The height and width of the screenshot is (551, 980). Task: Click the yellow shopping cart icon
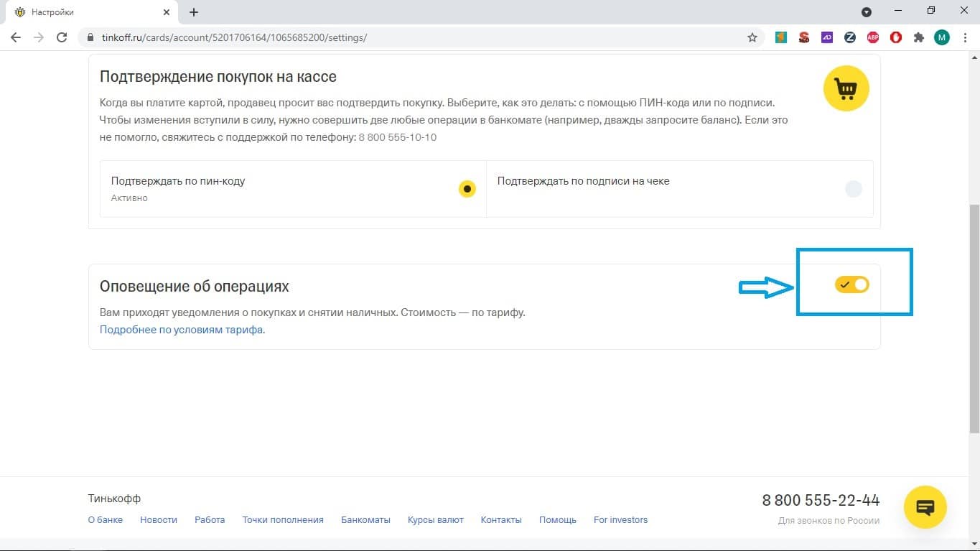tap(846, 88)
